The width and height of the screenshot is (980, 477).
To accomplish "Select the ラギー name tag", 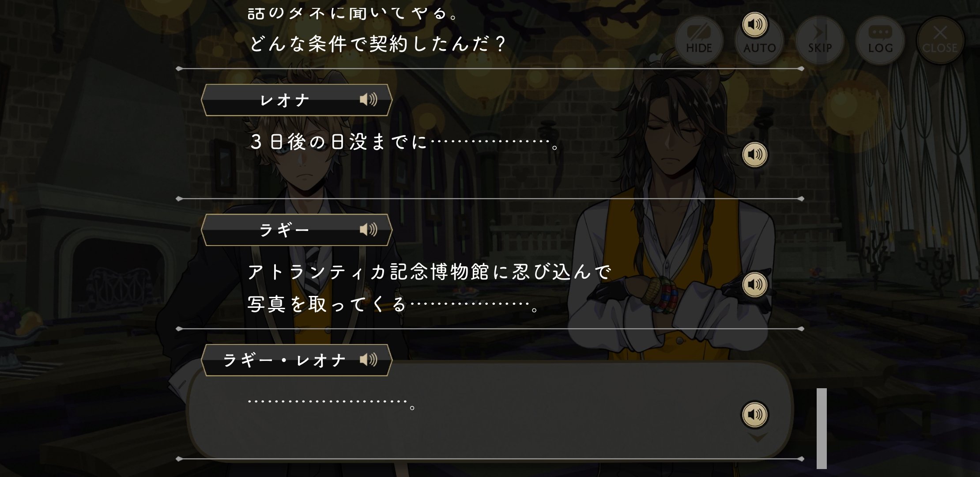I will (x=297, y=230).
